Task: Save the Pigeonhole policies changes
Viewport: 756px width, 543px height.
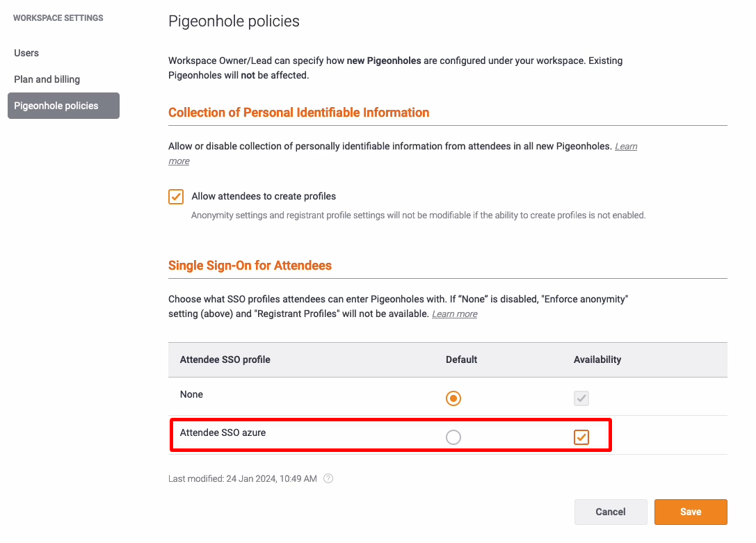Action: pyautogui.click(x=691, y=512)
